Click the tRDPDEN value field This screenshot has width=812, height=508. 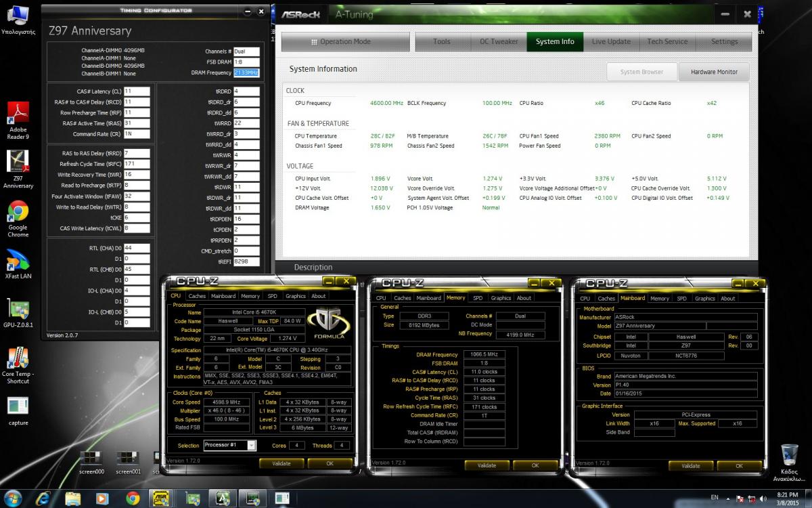(246, 219)
